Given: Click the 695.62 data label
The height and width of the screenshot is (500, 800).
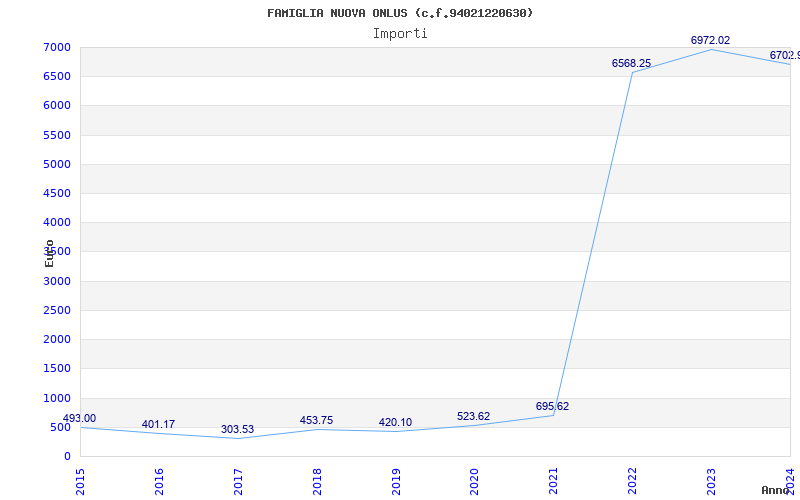Looking at the screenshot, I should click(552, 406).
